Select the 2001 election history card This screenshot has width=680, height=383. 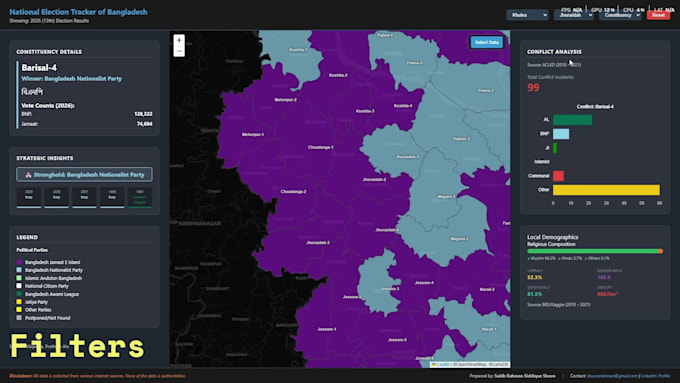pos(84,197)
